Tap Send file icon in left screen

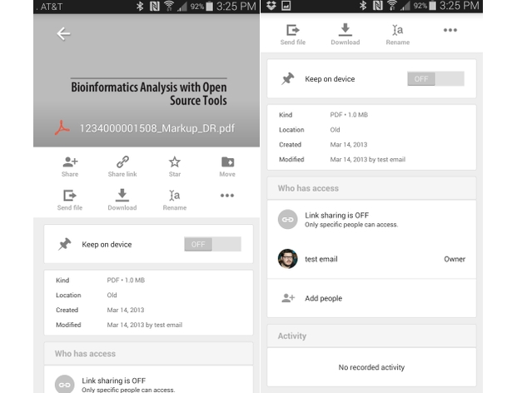[x=70, y=196]
